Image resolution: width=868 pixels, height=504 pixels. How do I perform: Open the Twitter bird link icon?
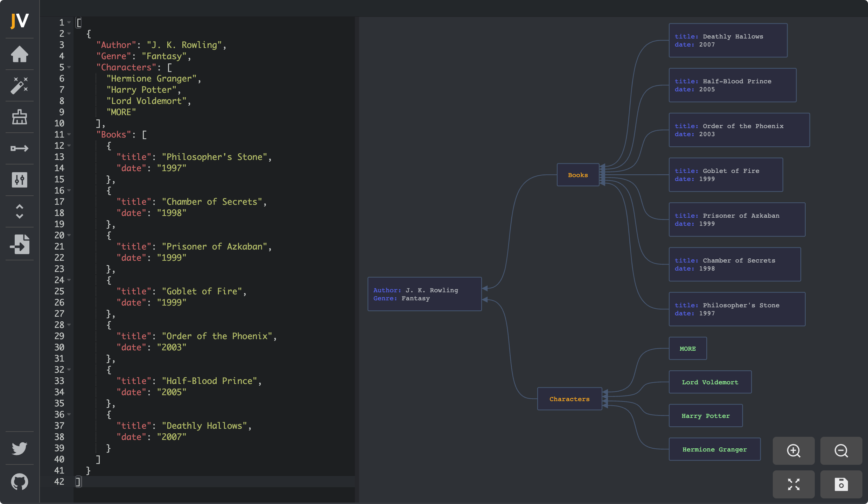[20, 448]
